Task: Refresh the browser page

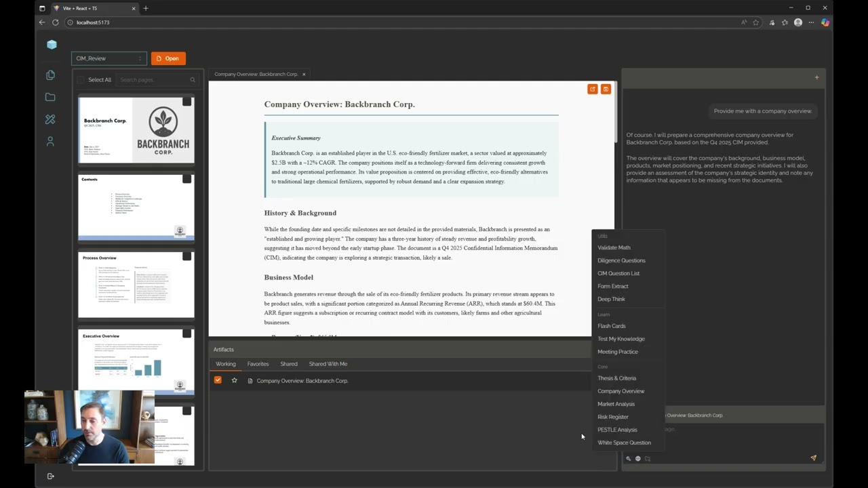Action: click(x=56, y=22)
